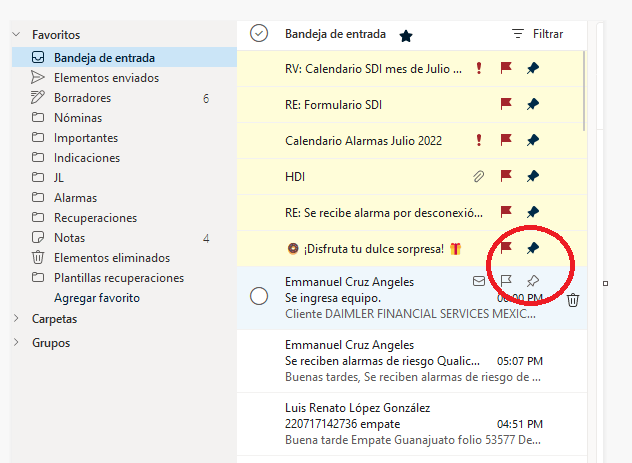This screenshot has height=463, width=632.
Task: Open the Filtrar menu
Action: (537, 34)
